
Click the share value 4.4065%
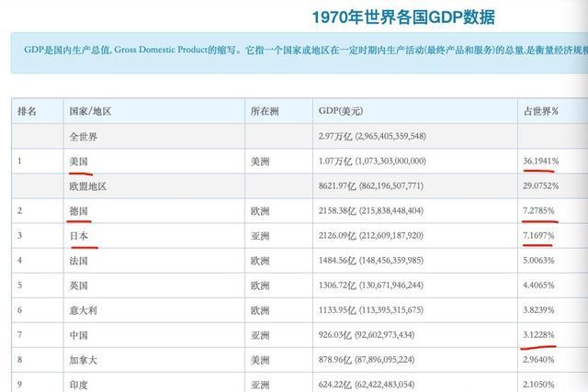[x=538, y=286]
